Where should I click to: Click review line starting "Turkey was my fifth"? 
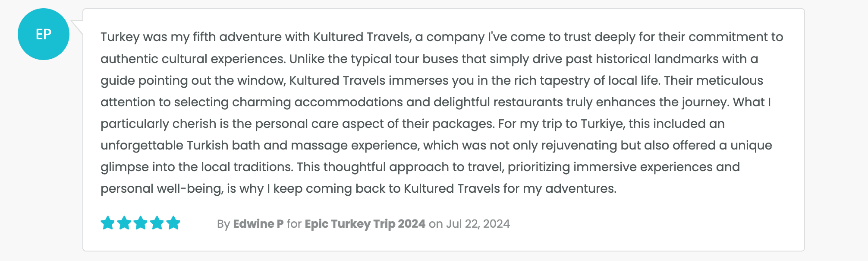441,37
